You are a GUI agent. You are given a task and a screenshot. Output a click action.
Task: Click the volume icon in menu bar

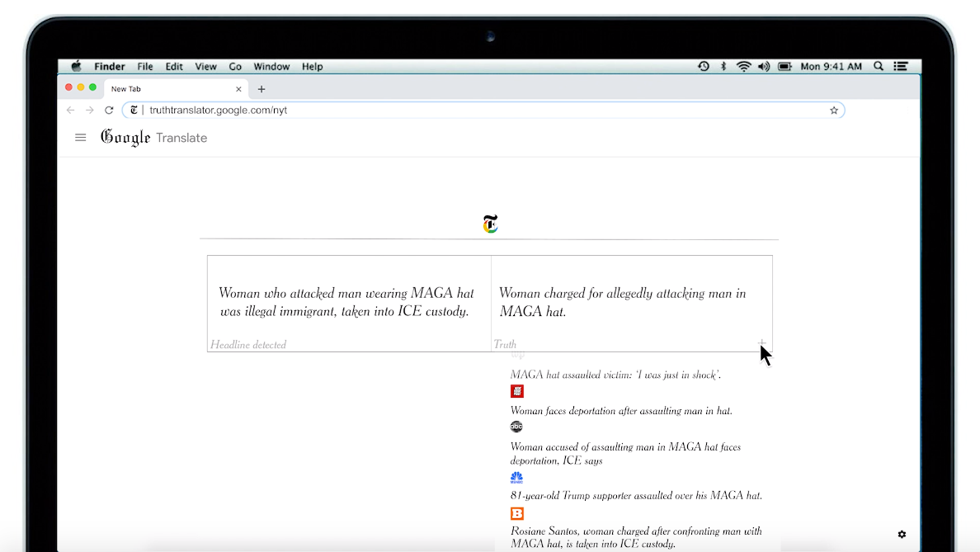tap(764, 66)
